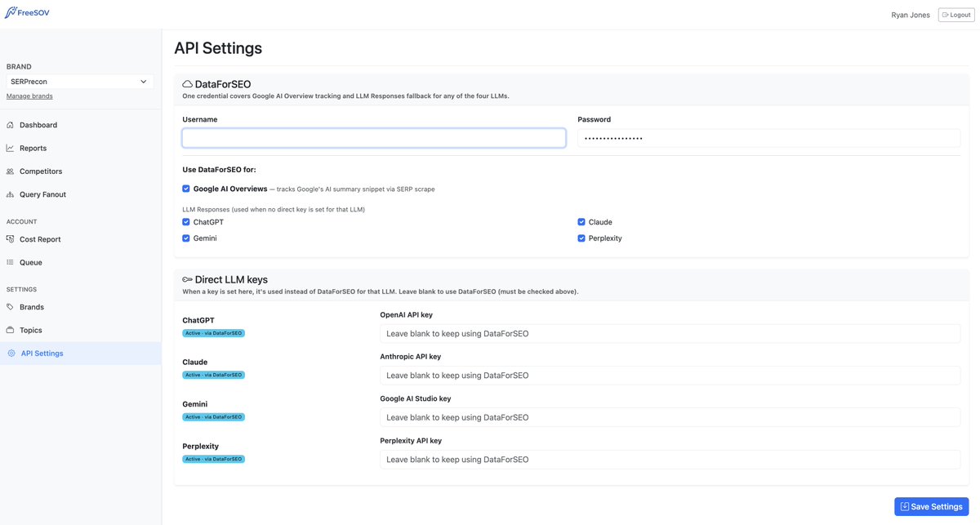Uncheck the Gemini LLM Responses checkbox
The height and width of the screenshot is (525, 980).
pos(186,238)
